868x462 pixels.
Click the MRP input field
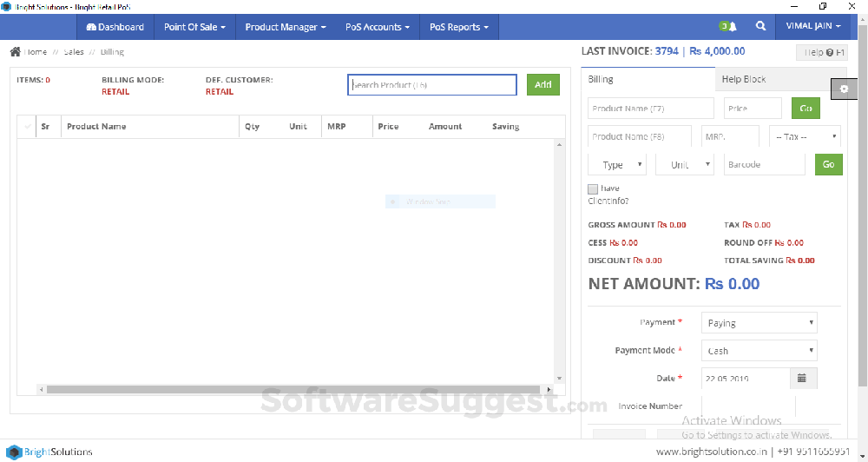tap(730, 136)
